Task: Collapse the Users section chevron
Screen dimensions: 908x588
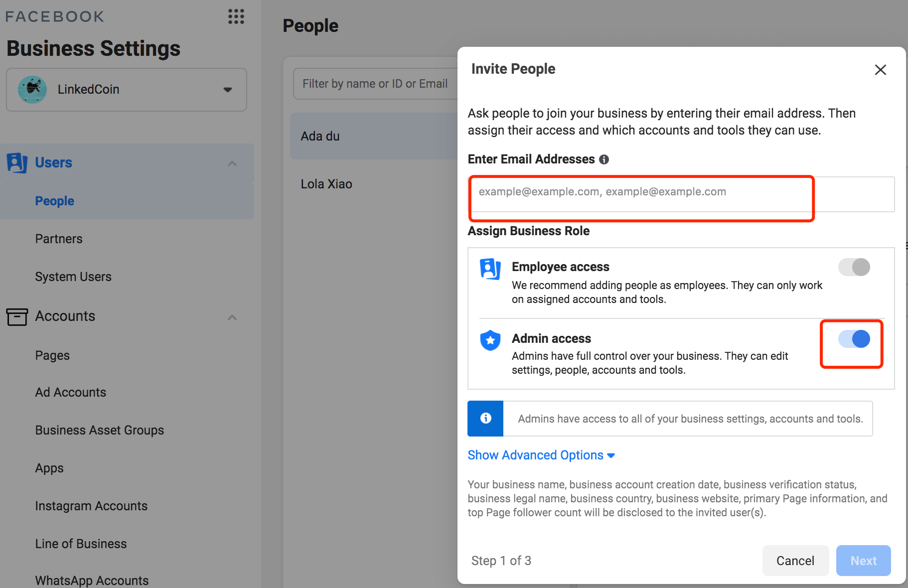Action: click(x=232, y=163)
